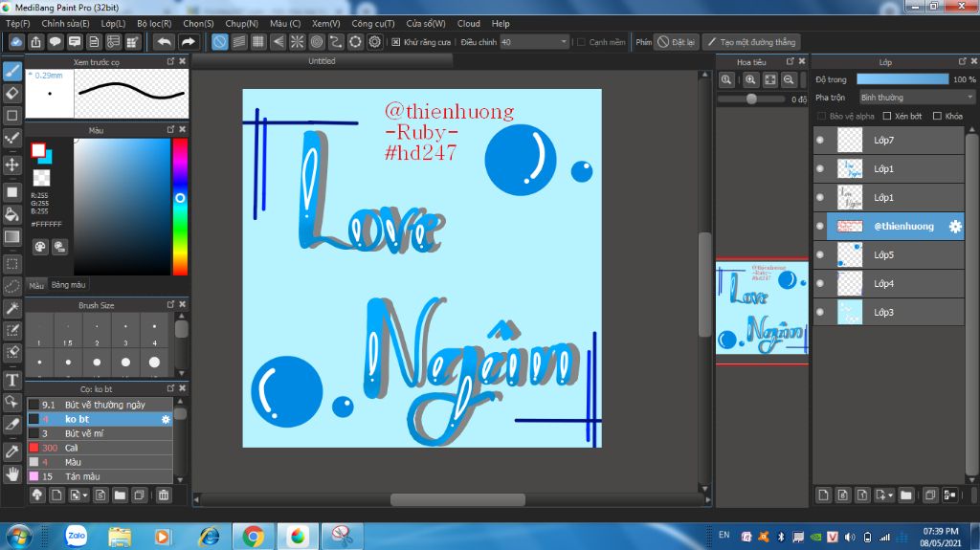
Task: Select the Lasso tool
Action: point(12,286)
